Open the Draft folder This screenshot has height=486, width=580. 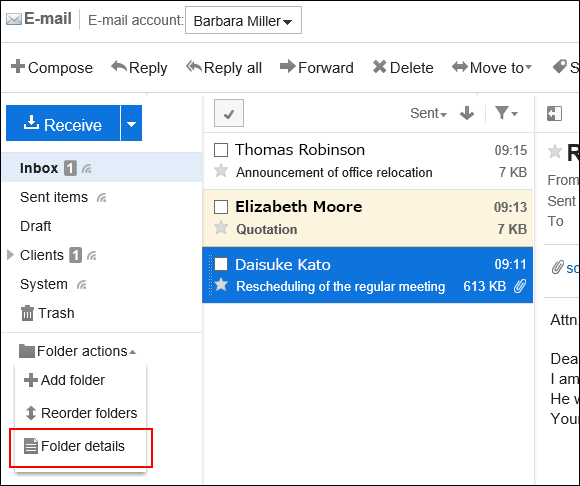point(36,226)
